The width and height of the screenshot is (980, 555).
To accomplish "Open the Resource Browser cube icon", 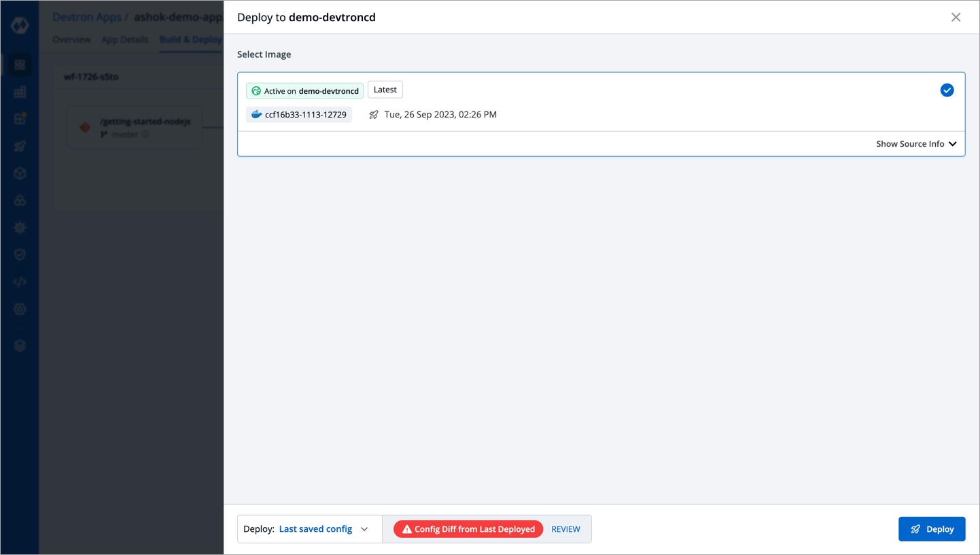I will click(20, 173).
